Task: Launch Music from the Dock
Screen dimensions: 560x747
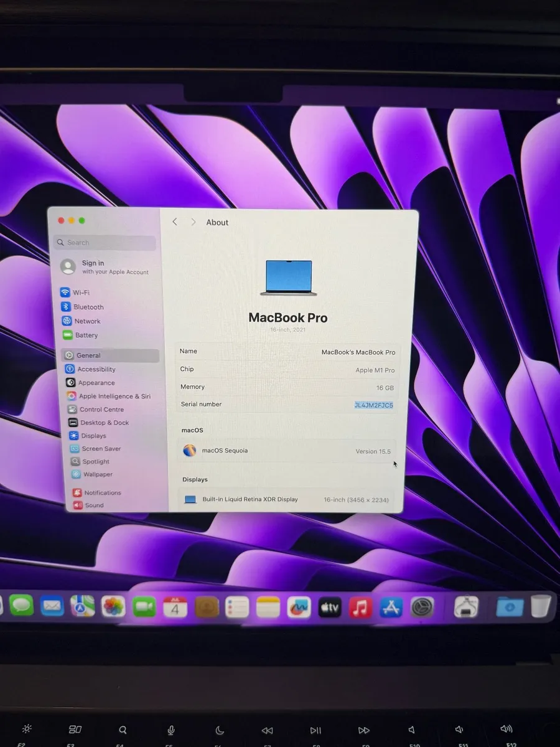Action: click(x=361, y=607)
